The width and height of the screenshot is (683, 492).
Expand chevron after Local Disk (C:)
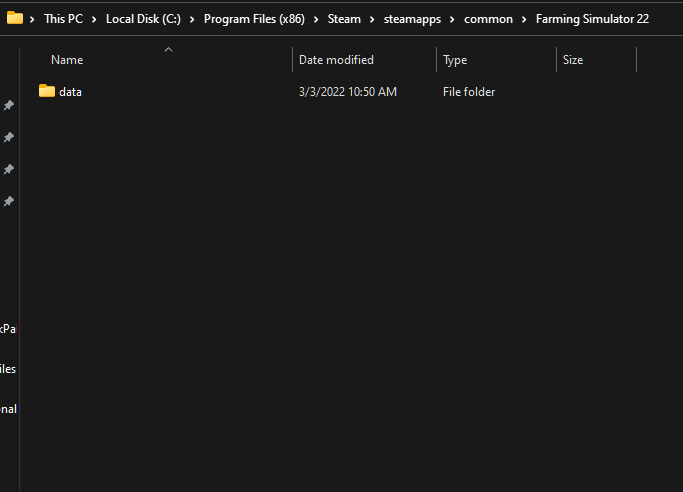click(192, 19)
